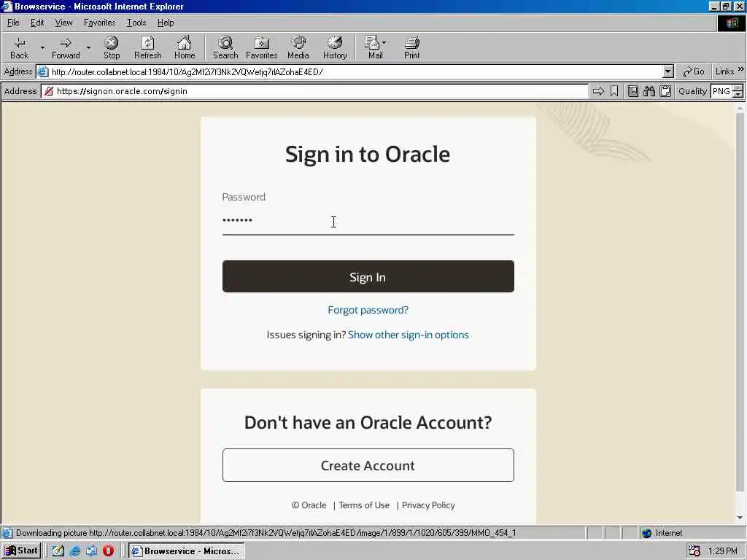This screenshot has width=747, height=560.
Task: Click Show other sign-in options link
Action: [x=409, y=335]
